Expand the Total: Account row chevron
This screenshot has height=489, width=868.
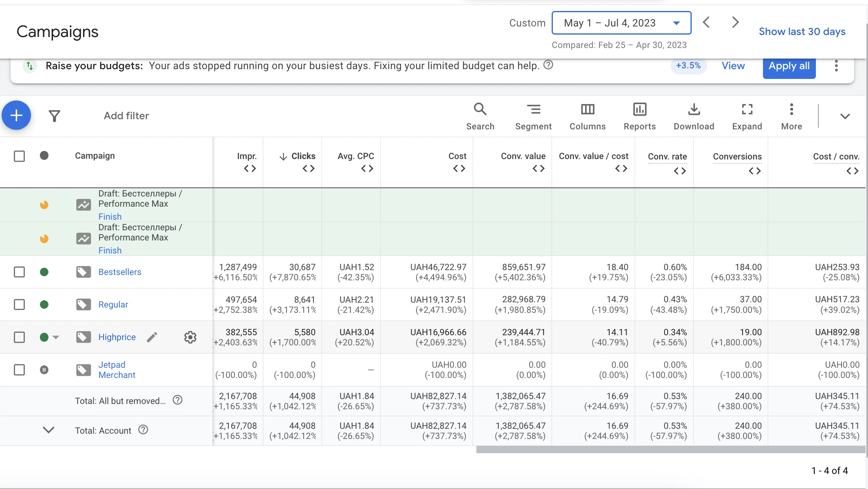click(x=48, y=430)
